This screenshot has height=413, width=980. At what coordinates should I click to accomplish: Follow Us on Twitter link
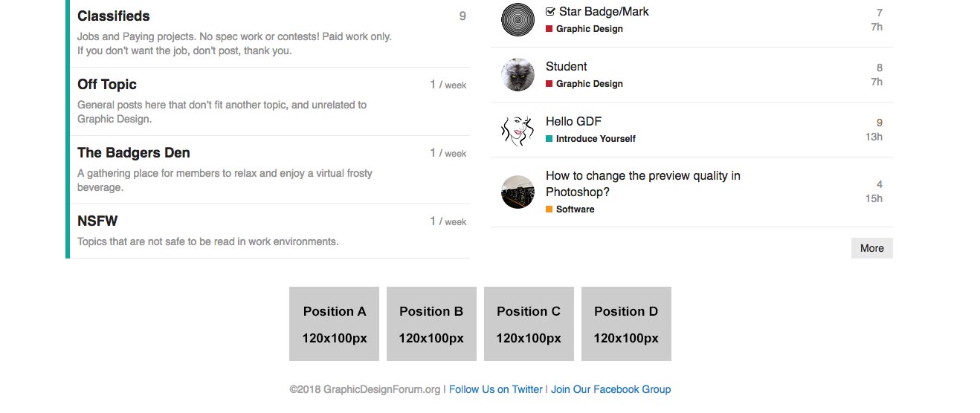pos(496,389)
